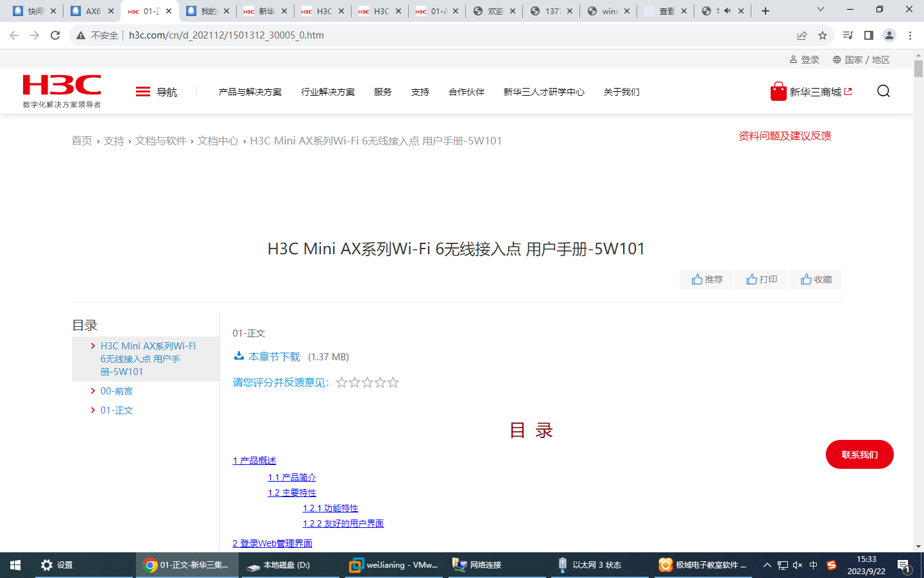Open 行业解决方案 menu
This screenshot has width=924, height=578.
(328, 92)
